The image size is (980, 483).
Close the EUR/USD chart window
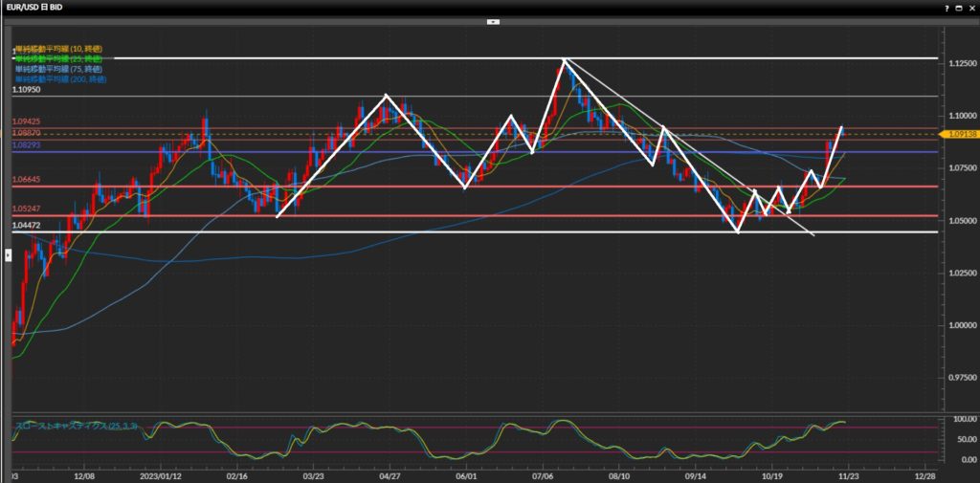click(x=970, y=8)
